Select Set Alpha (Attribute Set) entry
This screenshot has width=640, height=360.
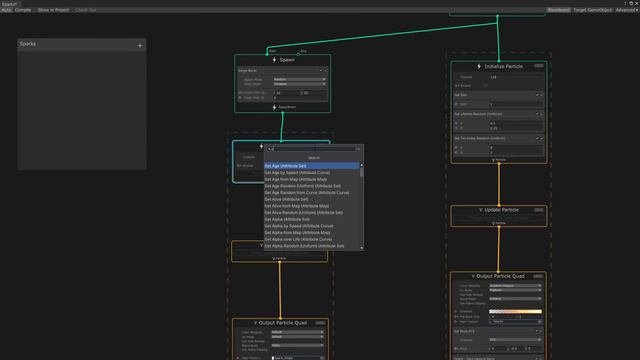[x=312, y=219]
